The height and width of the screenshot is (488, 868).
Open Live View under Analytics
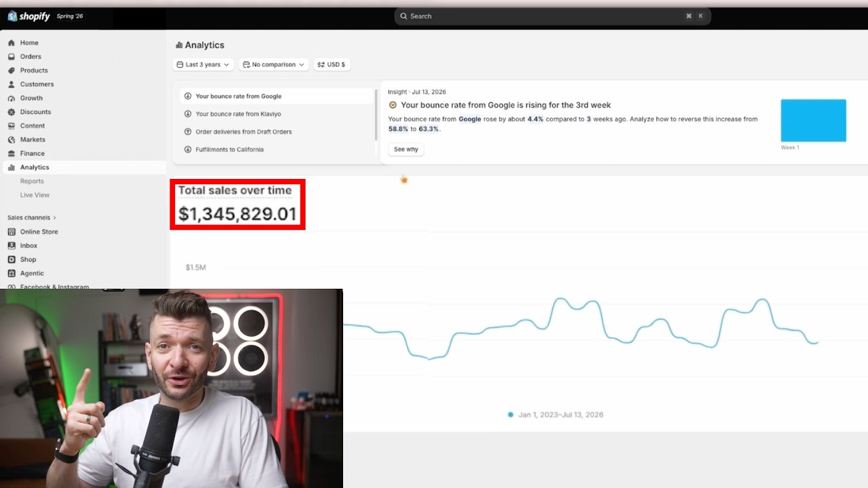(x=35, y=195)
